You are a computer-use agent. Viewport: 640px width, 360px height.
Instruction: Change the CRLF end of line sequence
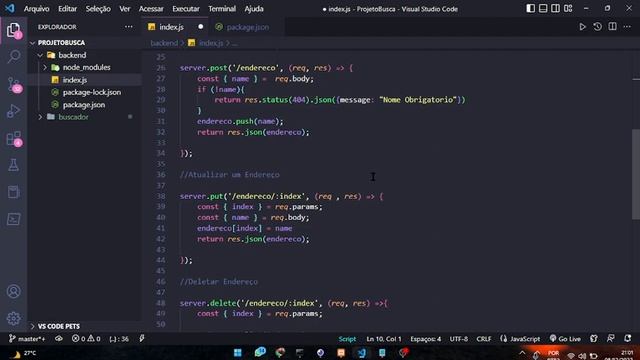coord(484,339)
